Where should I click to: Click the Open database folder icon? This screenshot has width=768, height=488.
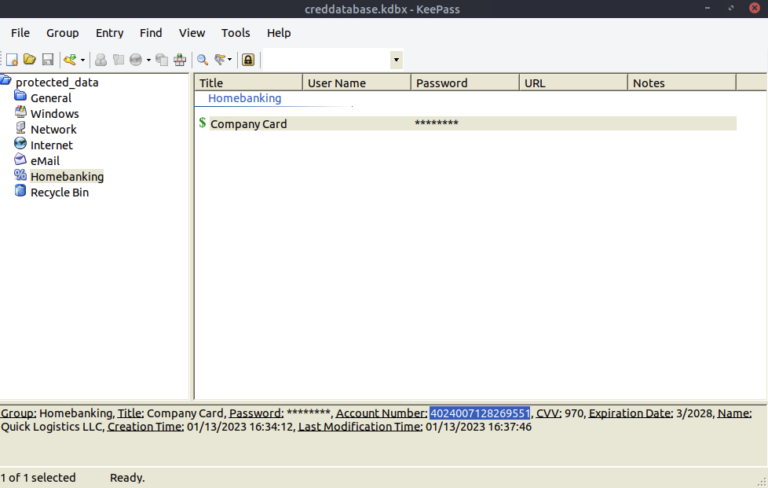[29, 60]
